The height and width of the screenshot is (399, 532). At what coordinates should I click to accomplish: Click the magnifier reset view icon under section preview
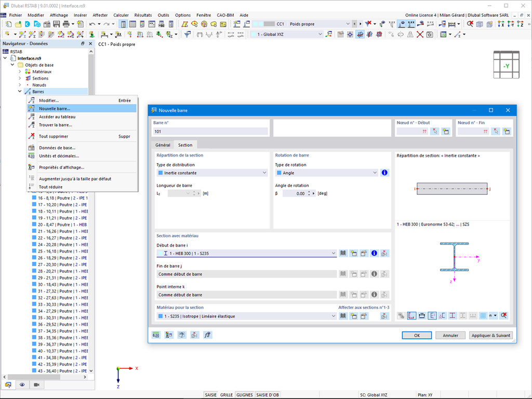point(504,315)
